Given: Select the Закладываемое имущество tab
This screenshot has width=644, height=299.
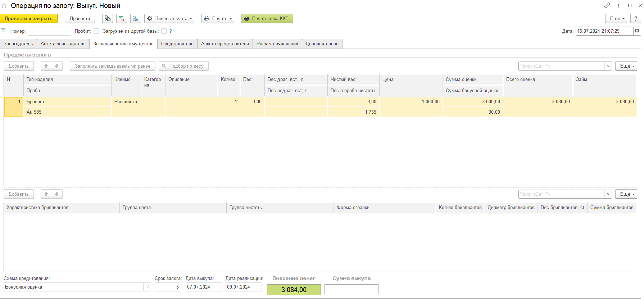Looking at the screenshot, I should (123, 44).
